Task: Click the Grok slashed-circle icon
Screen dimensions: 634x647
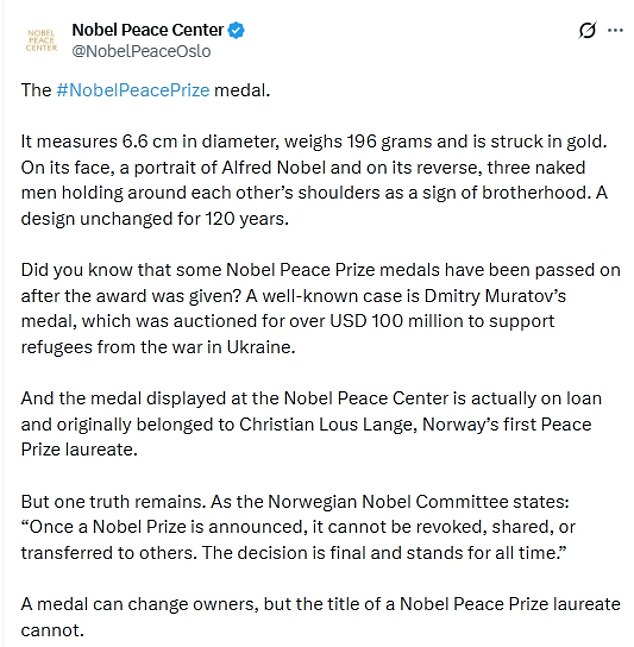Action: (x=587, y=31)
